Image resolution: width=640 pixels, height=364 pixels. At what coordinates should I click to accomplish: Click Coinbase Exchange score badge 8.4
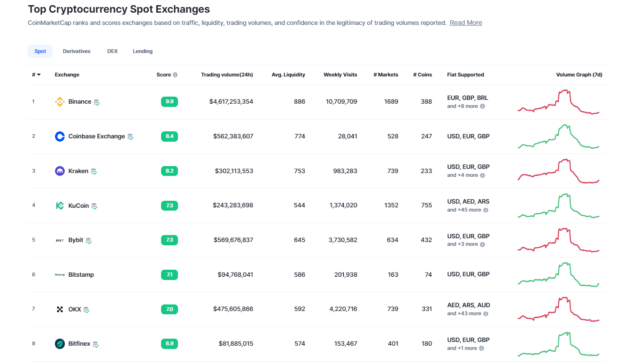170,136
